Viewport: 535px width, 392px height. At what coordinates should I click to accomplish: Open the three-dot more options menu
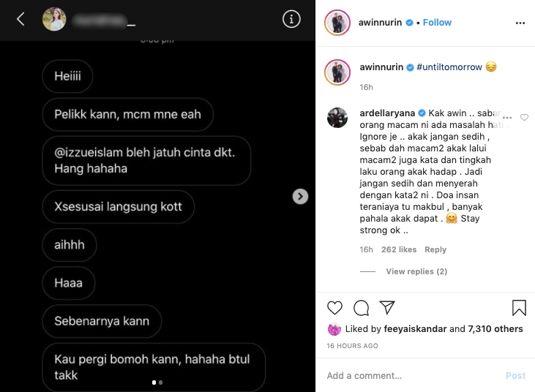[x=520, y=23]
